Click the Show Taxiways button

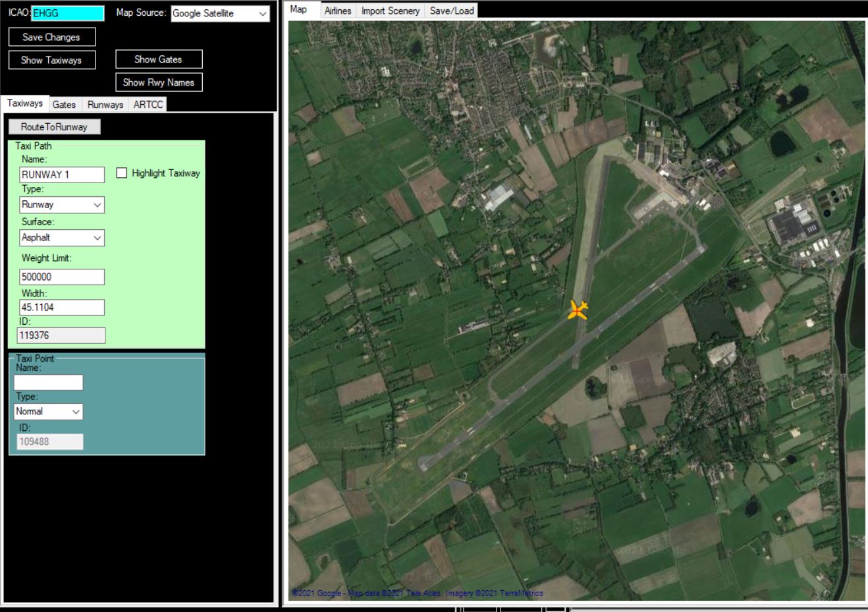click(x=51, y=60)
